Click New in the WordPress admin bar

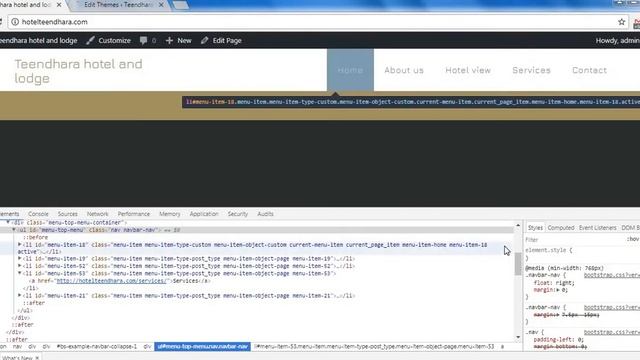coord(184,40)
